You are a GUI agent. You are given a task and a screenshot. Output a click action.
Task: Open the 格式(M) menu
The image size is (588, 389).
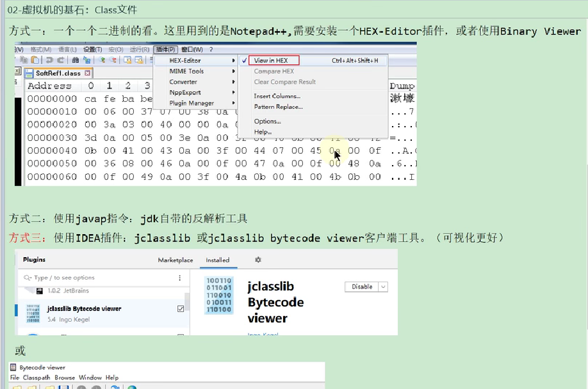(x=41, y=49)
